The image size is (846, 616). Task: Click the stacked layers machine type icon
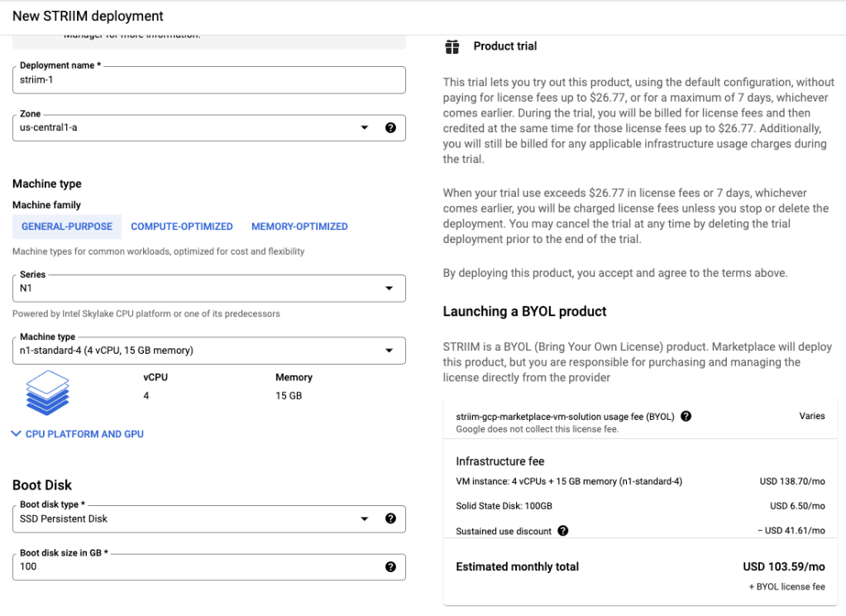pyautogui.click(x=48, y=392)
